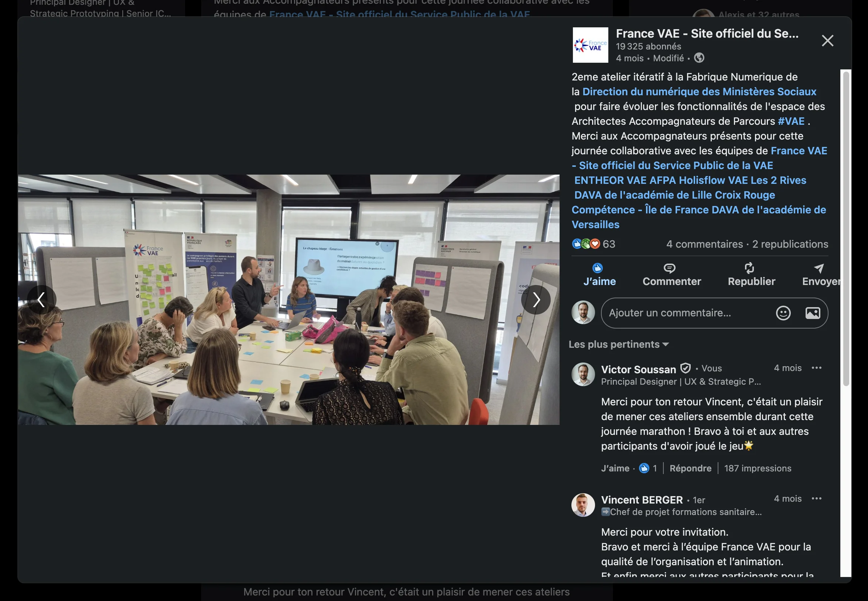Expand Les plus pertinents sort dropdown
Viewport: 868px width, 601px height.
(619, 344)
